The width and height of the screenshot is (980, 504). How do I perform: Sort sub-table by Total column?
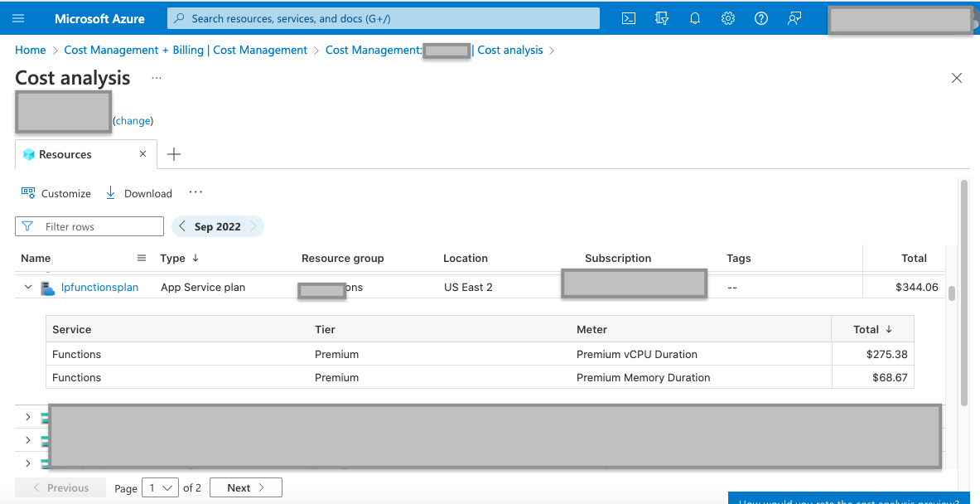tap(872, 330)
